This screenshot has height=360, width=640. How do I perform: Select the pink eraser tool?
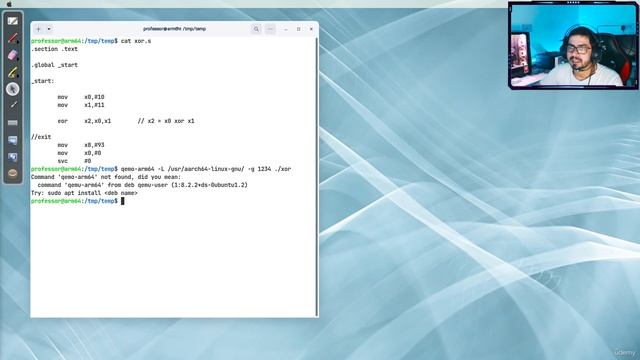point(13,55)
